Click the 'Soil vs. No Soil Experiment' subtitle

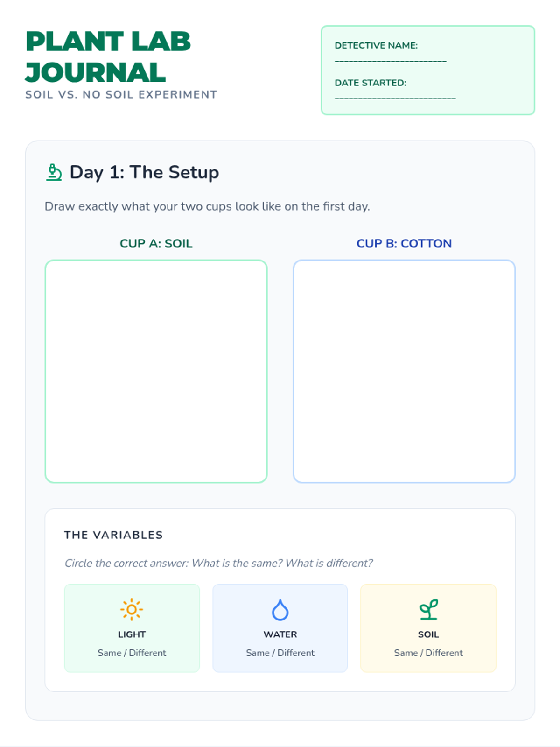(x=121, y=95)
